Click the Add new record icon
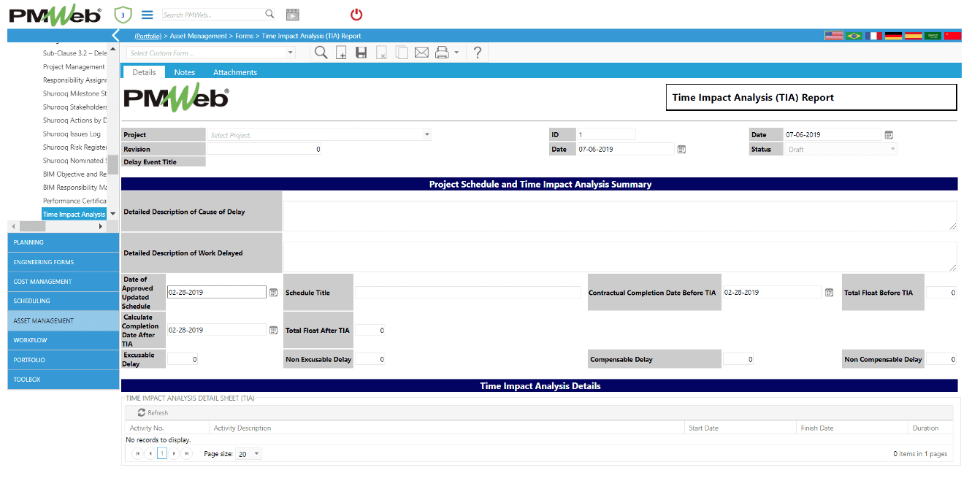This screenshot has height=481, width=980. (341, 53)
